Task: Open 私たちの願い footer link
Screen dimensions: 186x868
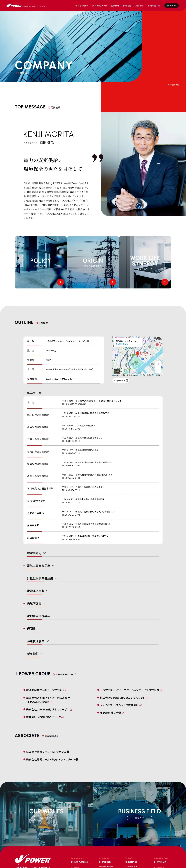Action: [x=79, y=862]
